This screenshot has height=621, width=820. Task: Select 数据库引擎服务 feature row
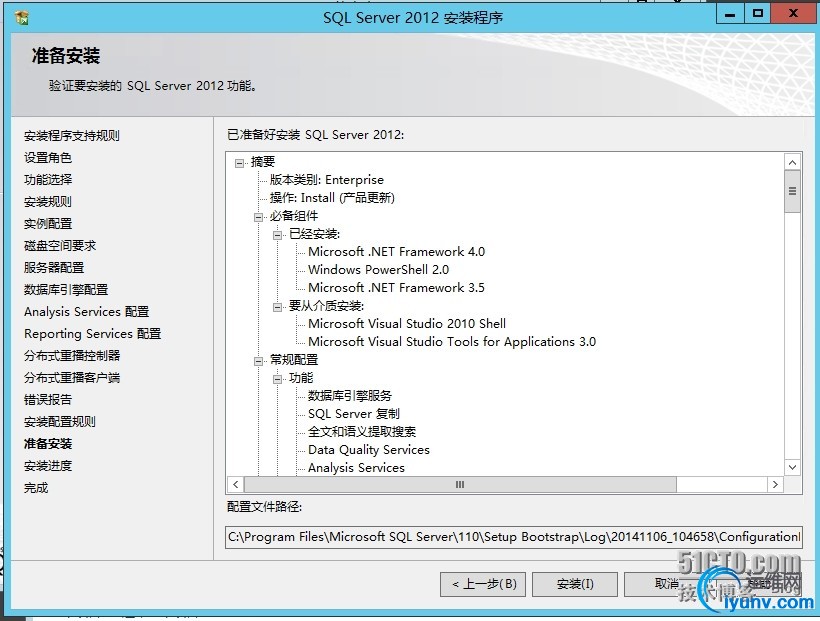click(x=350, y=396)
